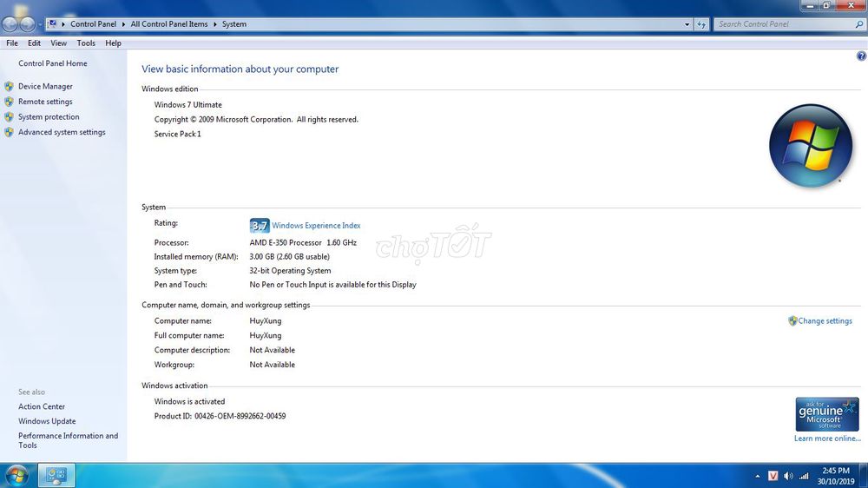
Task: Click the computer icon in the address bar
Action: [x=52, y=23]
